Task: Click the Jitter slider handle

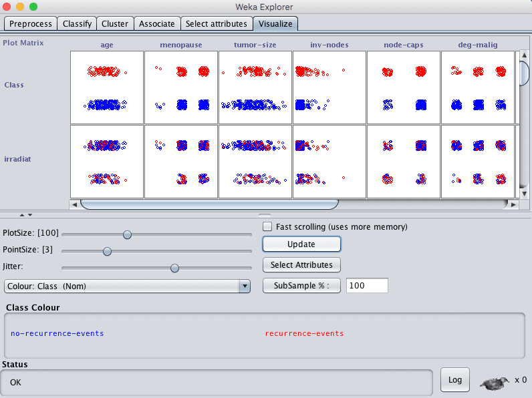Action: (174, 268)
